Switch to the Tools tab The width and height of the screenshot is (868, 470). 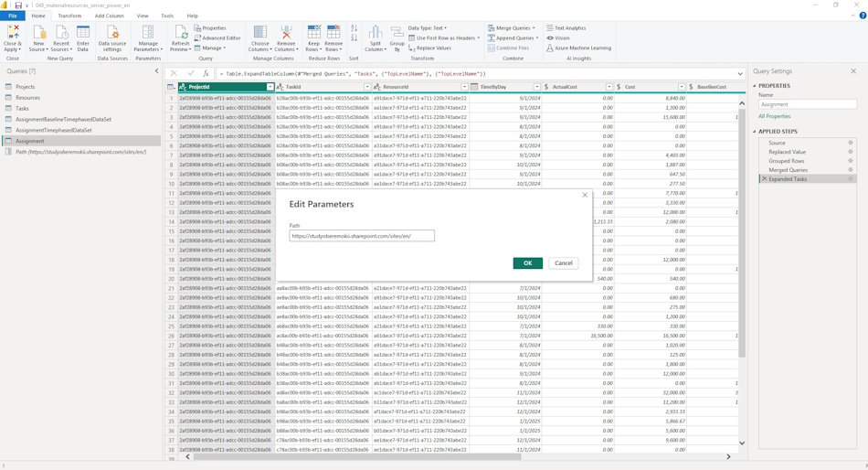tap(167, 16)
